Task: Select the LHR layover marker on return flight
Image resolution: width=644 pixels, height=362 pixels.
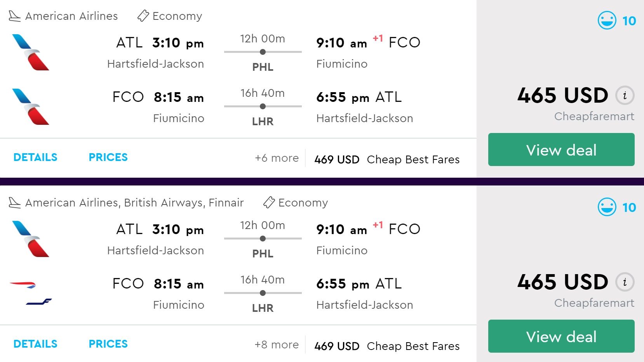Action: pos(263,105)
